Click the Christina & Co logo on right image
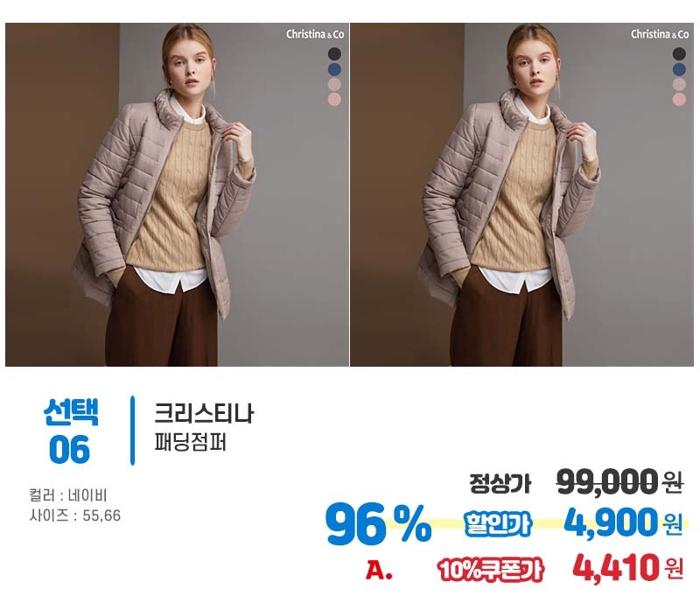Screen dimensions: 700x596 [660, 34]
